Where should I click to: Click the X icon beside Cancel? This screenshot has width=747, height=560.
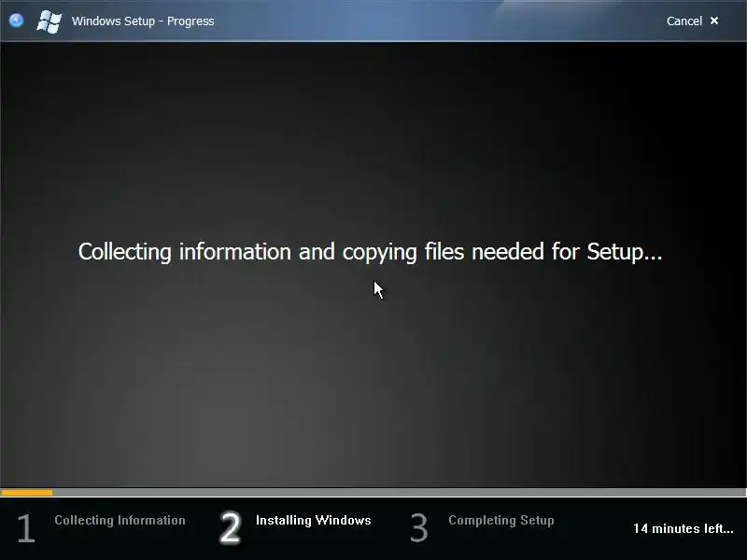pos(714,21)
